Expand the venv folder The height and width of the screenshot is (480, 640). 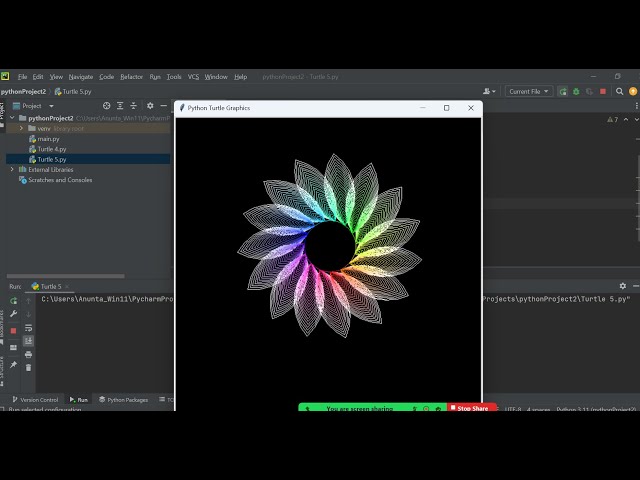(x=21, y=128)
